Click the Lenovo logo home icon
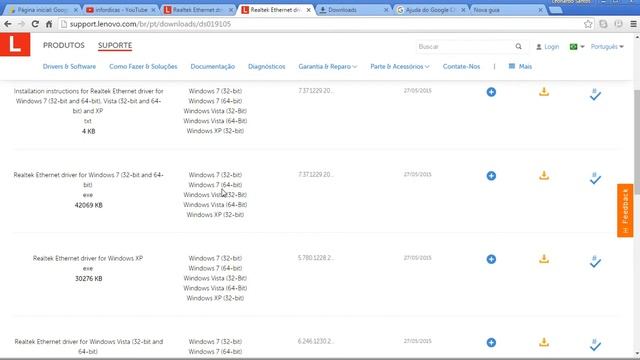Screen dimensions: 640x360 (x=15, y=44)
